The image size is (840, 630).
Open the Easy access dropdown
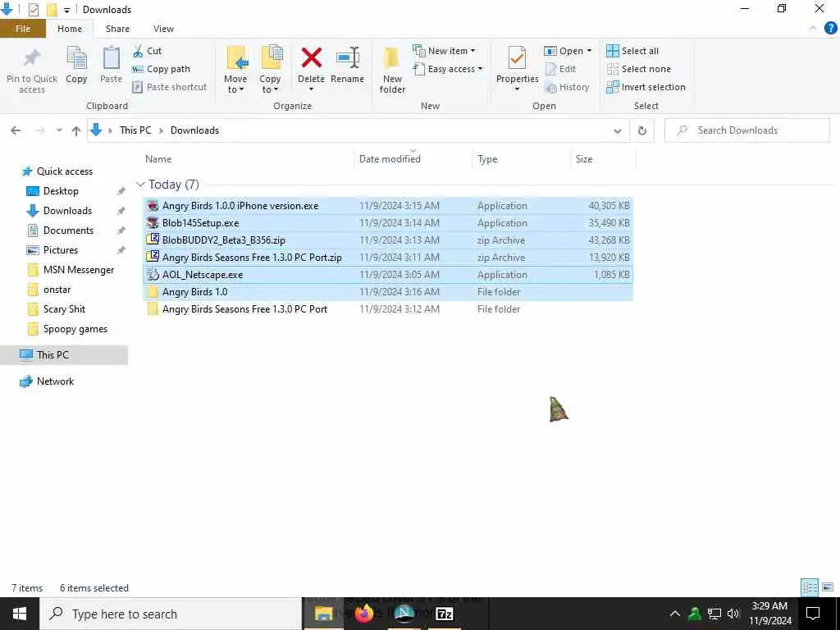[448, 69]
